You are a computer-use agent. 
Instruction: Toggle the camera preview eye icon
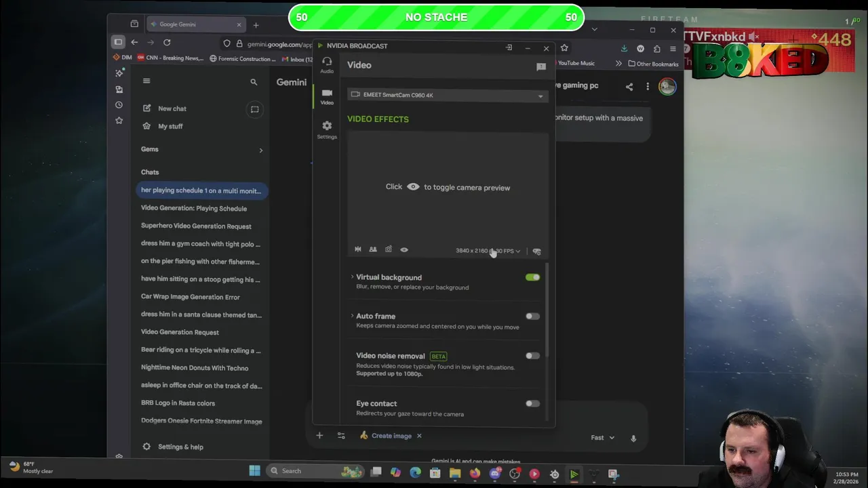(x=404, y=249)
